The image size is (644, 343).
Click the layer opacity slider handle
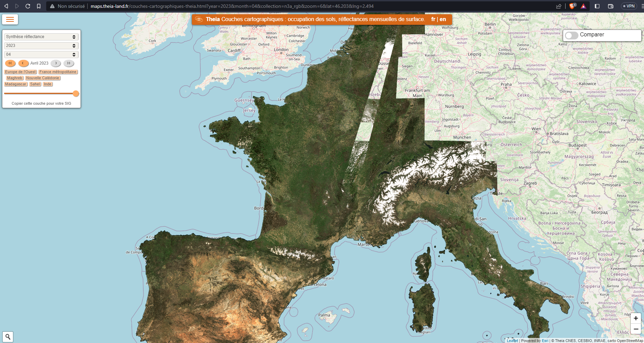pyautogui.click(x=76, y=93)
